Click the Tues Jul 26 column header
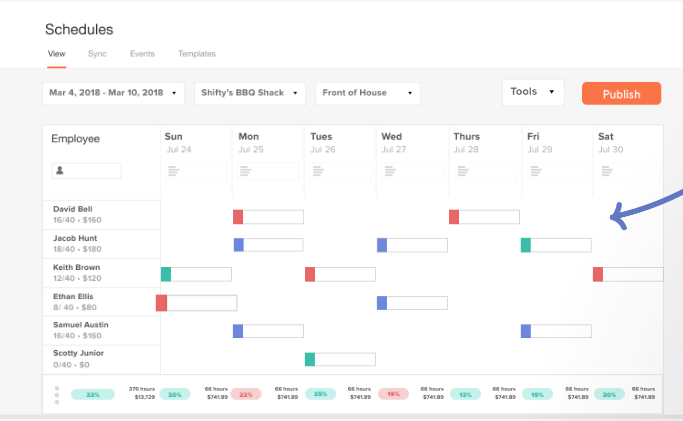The image size is (683, 421). tap(323, 143)
